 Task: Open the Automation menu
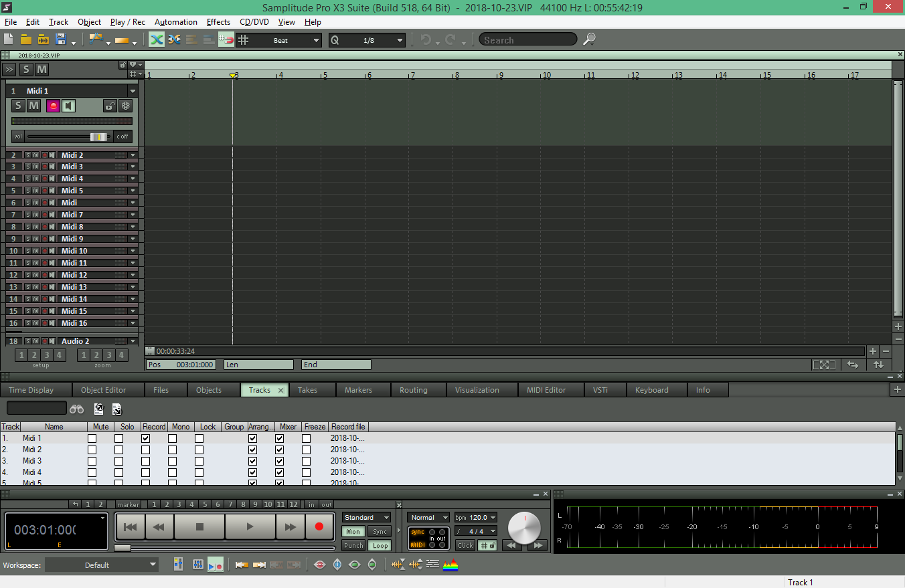click(175, 21)
